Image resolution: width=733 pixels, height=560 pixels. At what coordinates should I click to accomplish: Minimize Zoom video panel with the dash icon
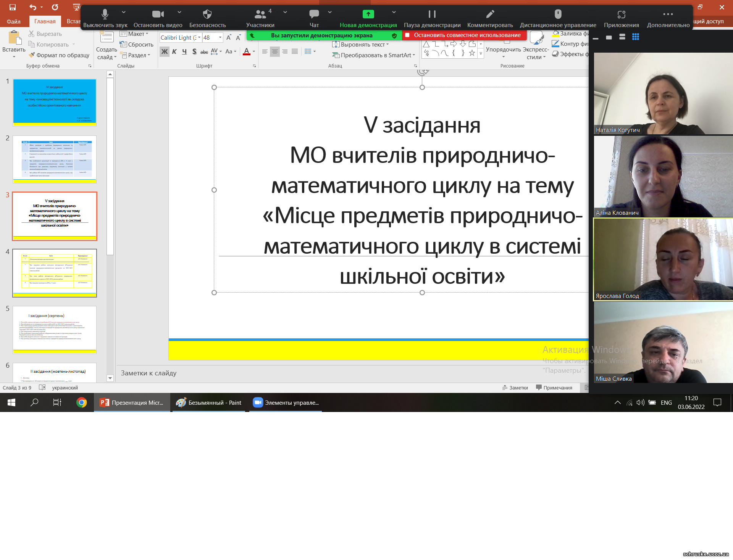(x=596, y=38)
